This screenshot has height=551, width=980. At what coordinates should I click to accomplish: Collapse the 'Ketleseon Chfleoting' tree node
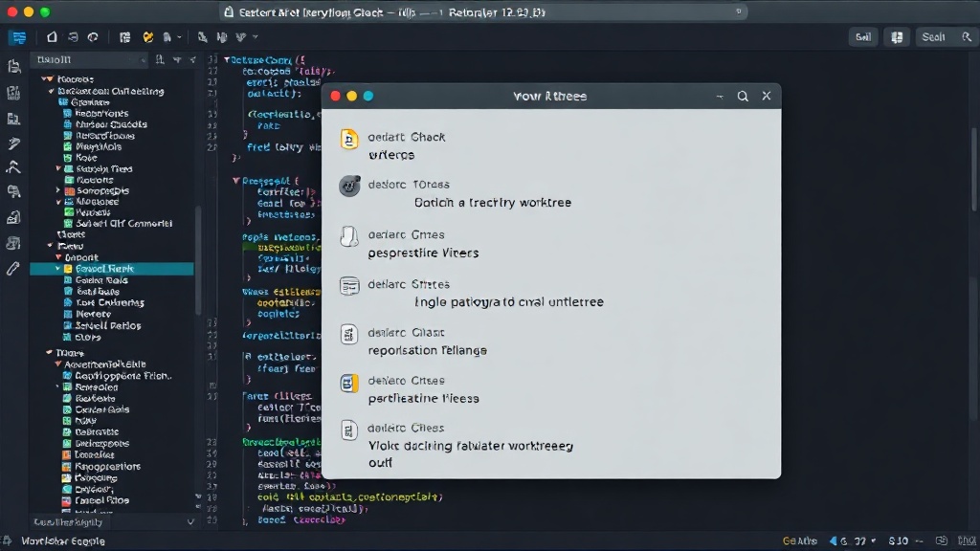coord(52,91)
